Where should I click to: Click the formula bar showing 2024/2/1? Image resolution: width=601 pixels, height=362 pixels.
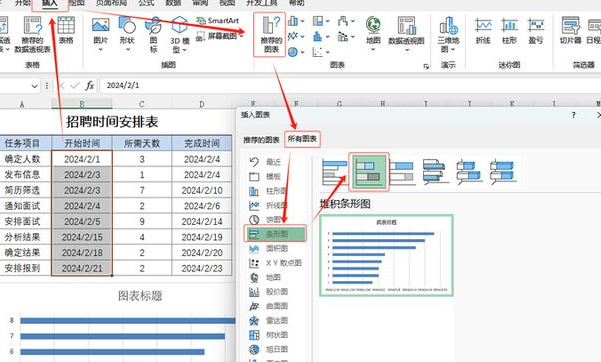(x=350, y=85)
